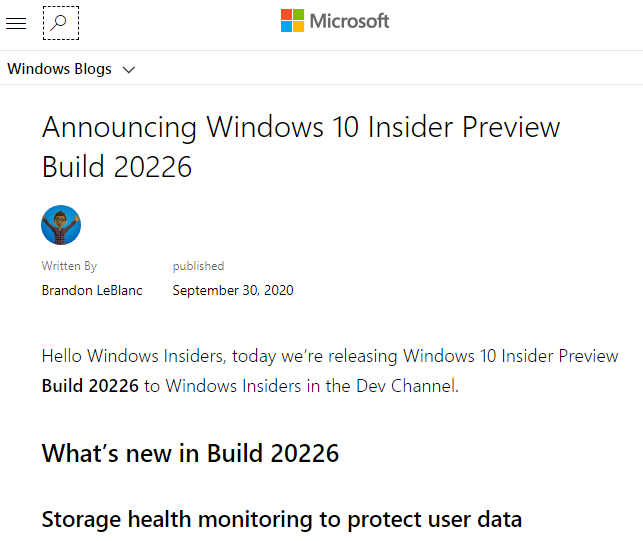The image size is (643, 541).
Task: Click the 'Written By' label
Action: (69, 266)
